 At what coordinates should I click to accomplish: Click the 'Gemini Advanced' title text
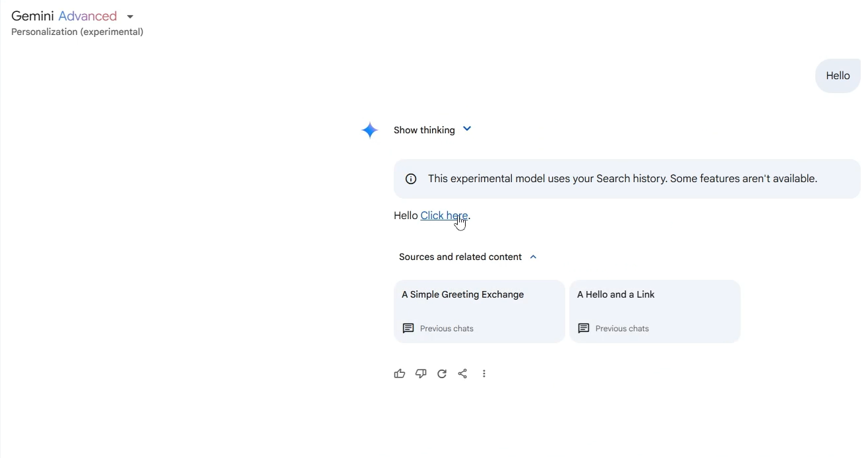(64, 16)
